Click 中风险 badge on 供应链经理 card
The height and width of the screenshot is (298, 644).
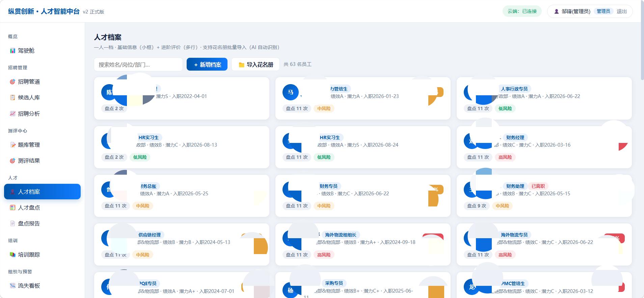click(x=142, y=255)
